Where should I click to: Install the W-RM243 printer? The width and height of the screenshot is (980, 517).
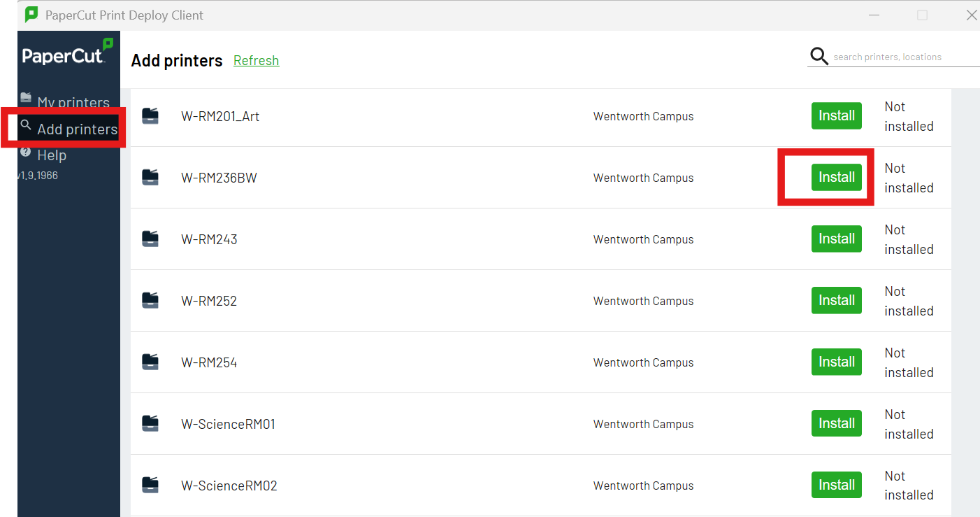(x=837, y=239)
